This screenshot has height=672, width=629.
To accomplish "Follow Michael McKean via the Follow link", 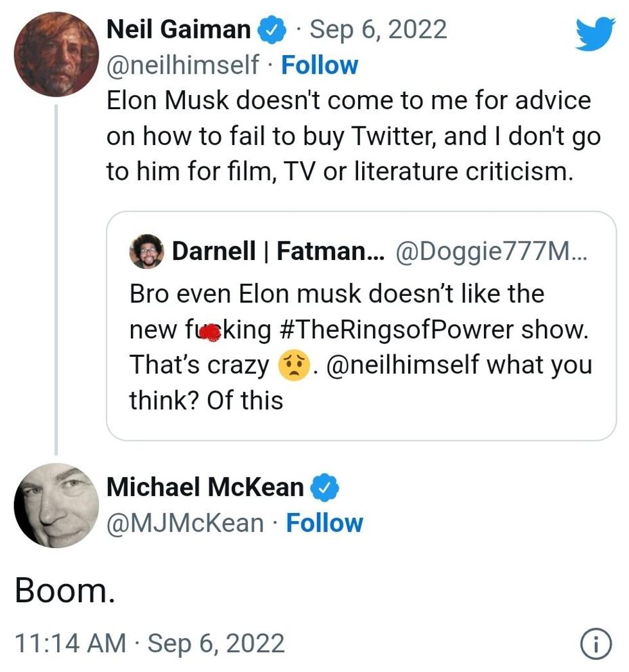I will [x=324, y=523].
